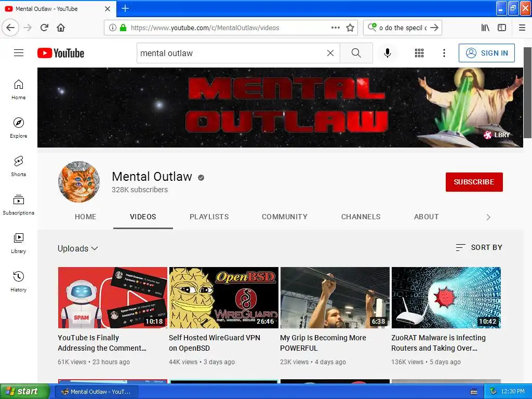Reload the page with refresh icon

click(44, 28)
